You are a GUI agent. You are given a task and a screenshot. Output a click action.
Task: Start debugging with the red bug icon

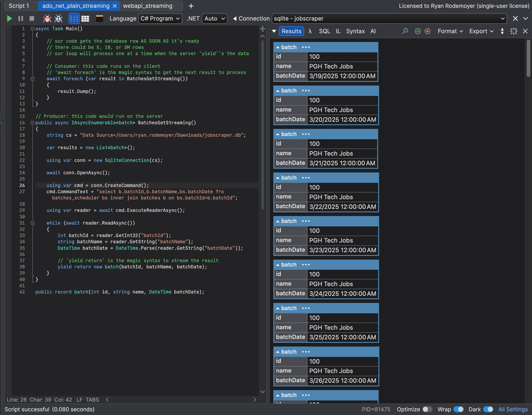click(47, 18)
